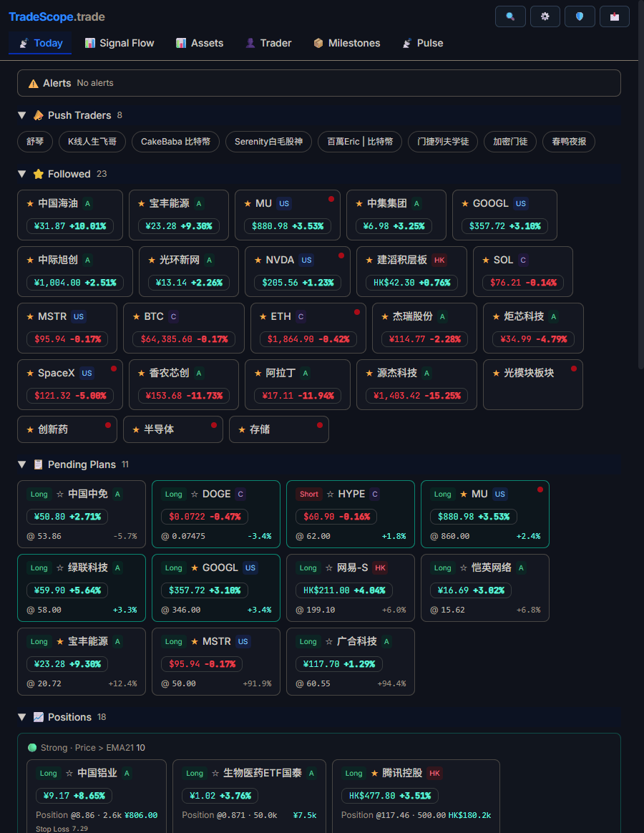
Task: Click the green Strong status dot
Action: coord(32,748)
